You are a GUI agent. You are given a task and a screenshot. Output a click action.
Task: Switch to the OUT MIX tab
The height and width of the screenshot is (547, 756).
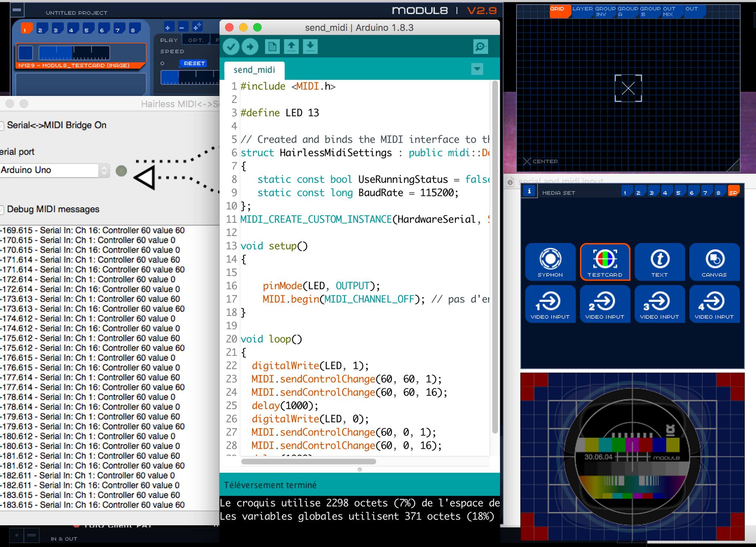click(x=672, y=11)
